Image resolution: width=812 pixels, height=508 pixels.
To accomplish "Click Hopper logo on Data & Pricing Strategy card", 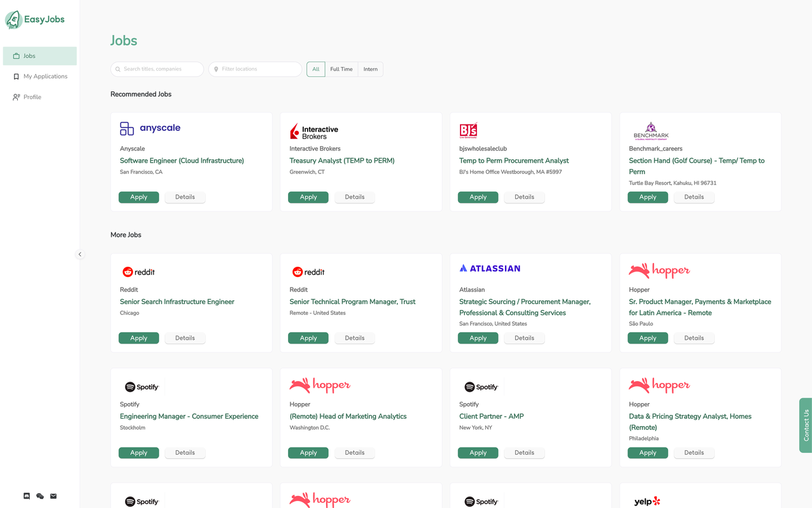I will point(659,385).
